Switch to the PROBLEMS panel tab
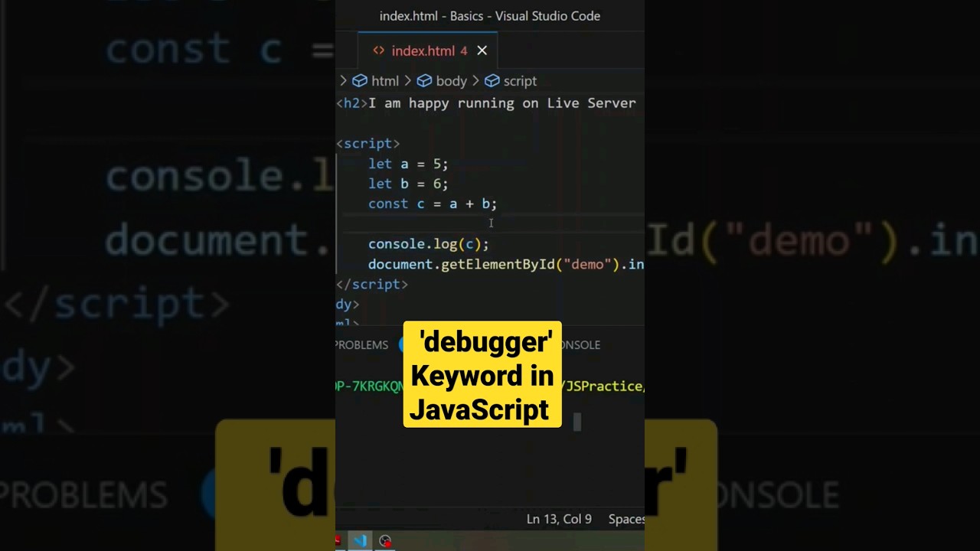 click(362, 345)
